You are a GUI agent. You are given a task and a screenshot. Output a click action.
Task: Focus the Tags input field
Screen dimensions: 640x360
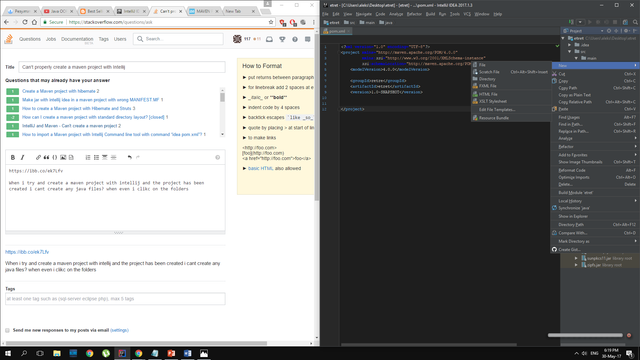click(115, 299)
